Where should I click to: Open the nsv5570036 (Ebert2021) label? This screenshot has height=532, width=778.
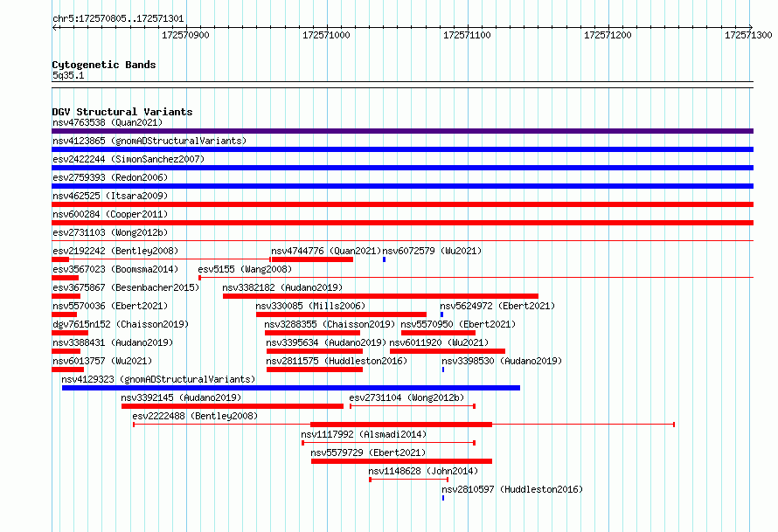pos(110,306)
